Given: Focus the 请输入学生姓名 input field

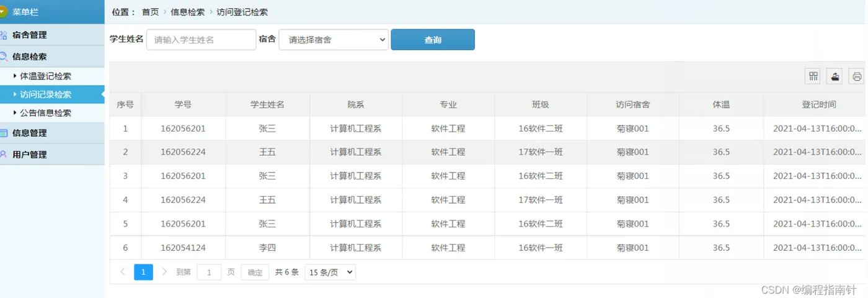Looking at the screenshot, I should point(201,40).
